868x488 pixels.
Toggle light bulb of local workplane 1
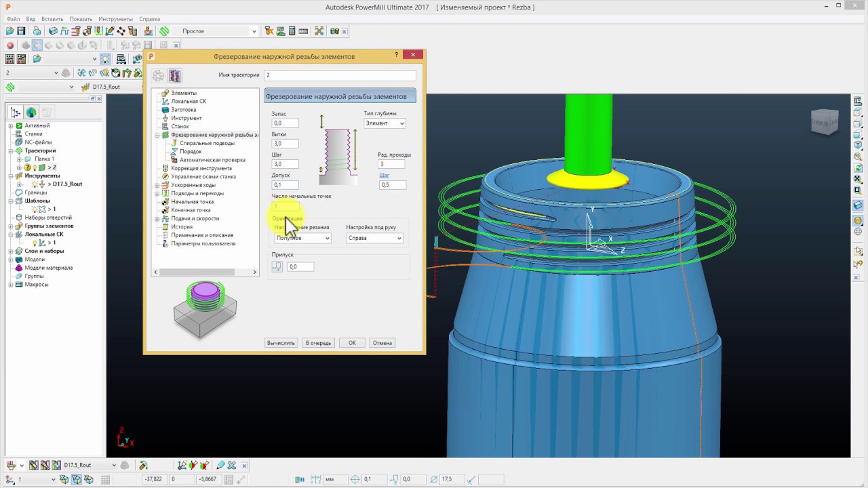pyautogui.click(x=35, y=243)
